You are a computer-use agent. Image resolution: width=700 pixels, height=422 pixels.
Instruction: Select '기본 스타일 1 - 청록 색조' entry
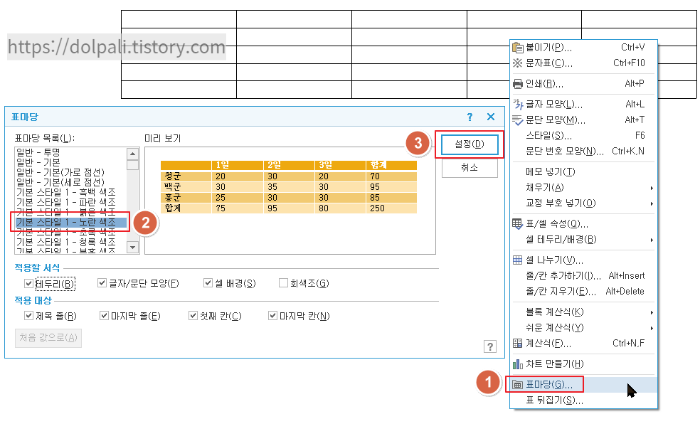[66, 242]
